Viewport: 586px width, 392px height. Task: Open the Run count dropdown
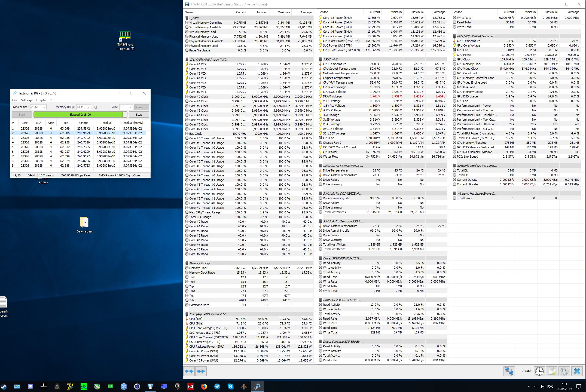pos(130,107)
